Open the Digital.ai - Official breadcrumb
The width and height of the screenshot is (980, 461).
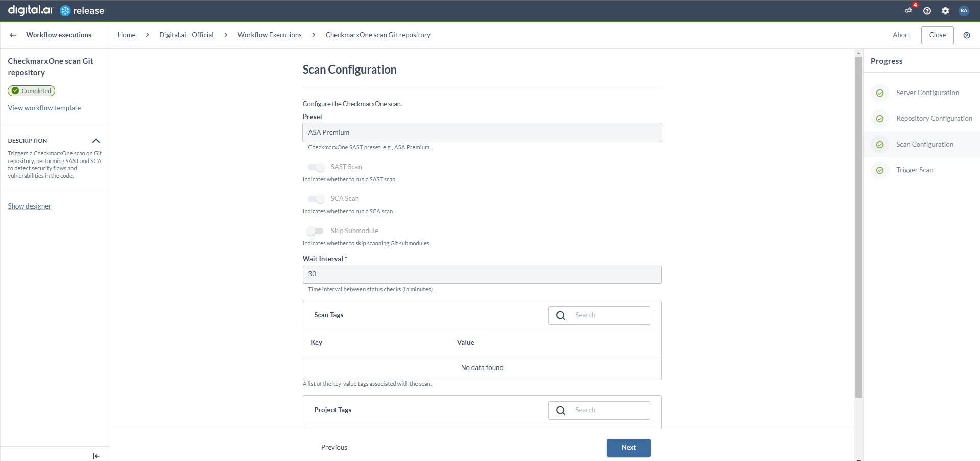186,35
